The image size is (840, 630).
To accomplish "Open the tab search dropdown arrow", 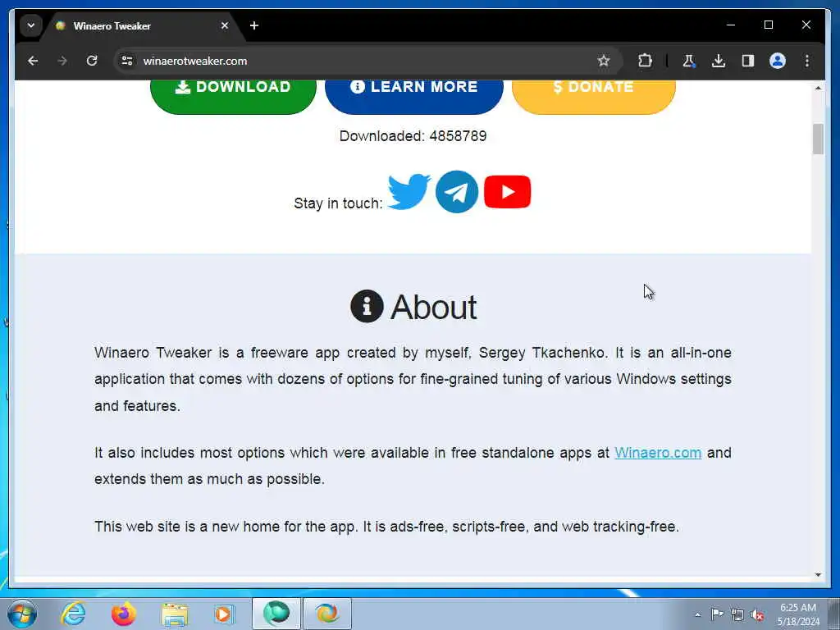I will tap(31, 25).
